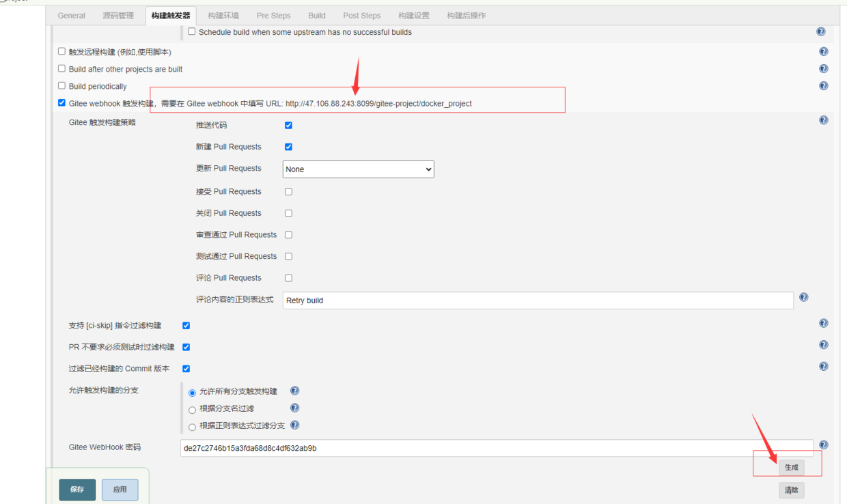Open help icon next to 允许所有分支触发构建

tap(295, 391)
